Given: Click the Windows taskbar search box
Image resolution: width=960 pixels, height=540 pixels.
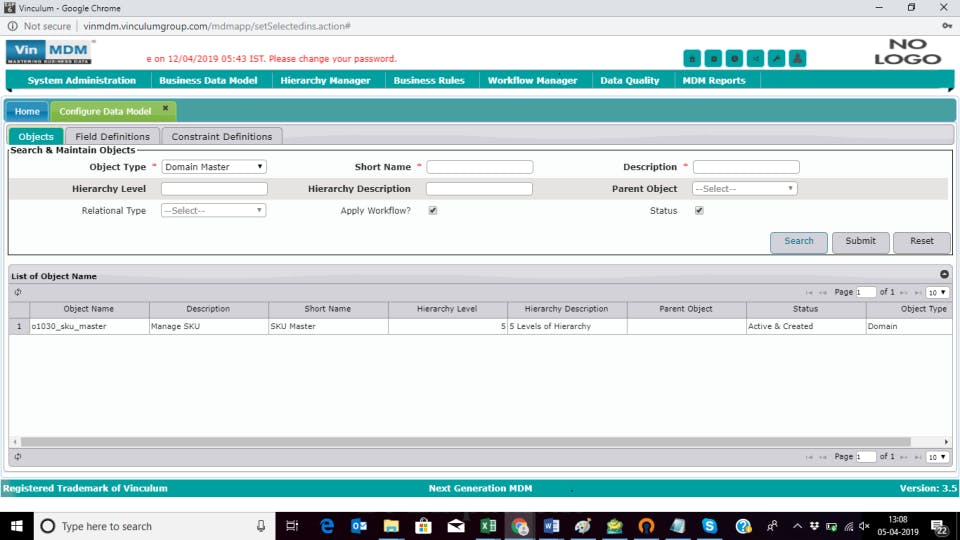Looking at the screenshot, I should point(154,526).
